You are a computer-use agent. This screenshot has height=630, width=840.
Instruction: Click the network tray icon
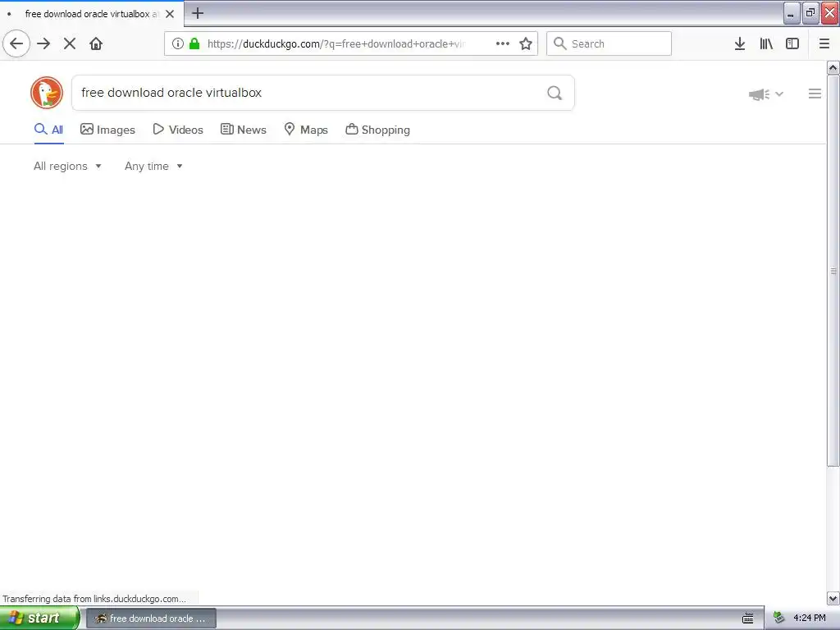pos(779,619)
